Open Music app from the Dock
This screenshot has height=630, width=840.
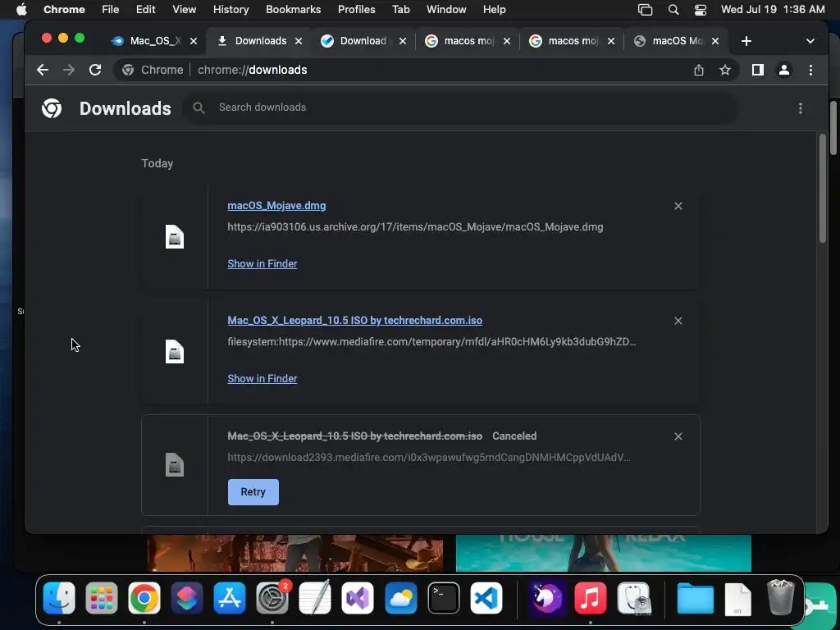pos(591,598)
